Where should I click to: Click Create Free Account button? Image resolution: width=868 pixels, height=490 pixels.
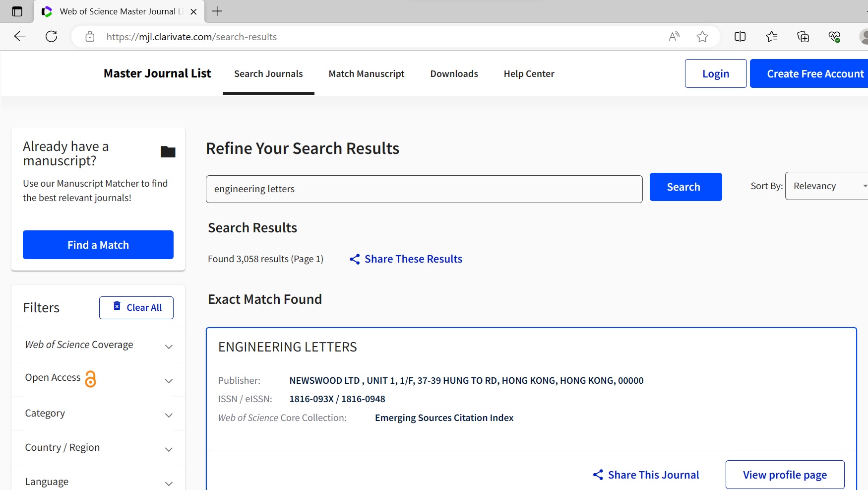(x=809, y=73)
